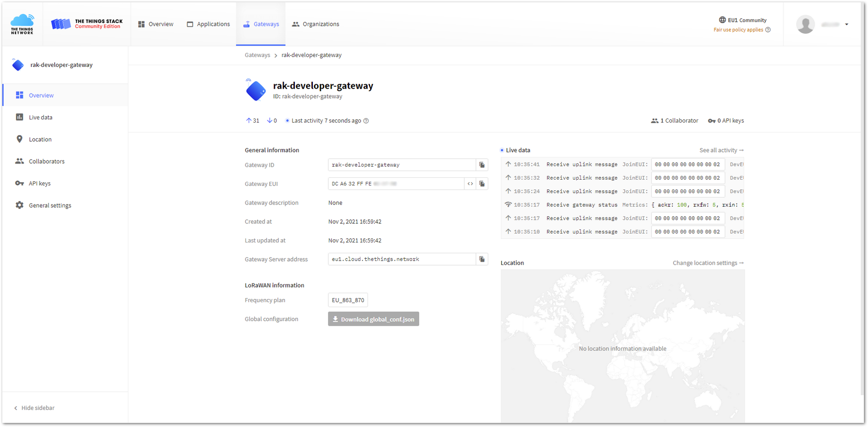Click the EU1 Community globe icon
This screenshot has width=868, height=427.
point(722,20)
